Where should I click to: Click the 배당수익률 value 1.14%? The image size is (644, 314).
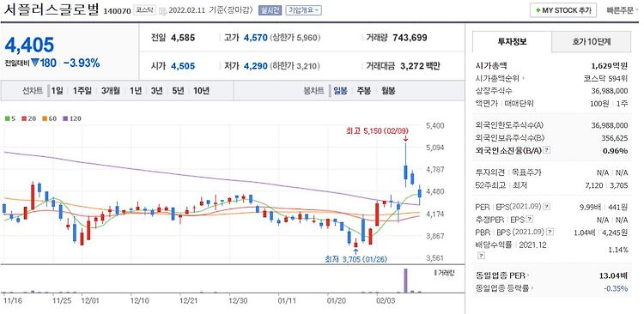click(619, 250)
